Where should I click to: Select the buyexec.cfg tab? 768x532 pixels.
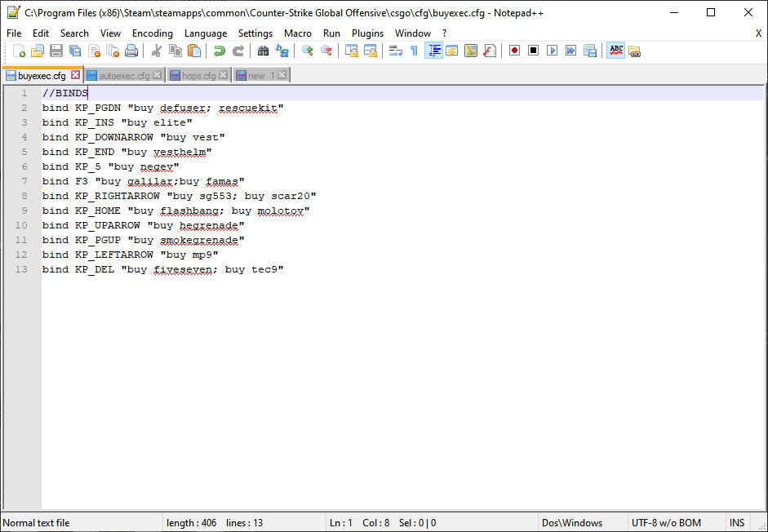point(42,75)
